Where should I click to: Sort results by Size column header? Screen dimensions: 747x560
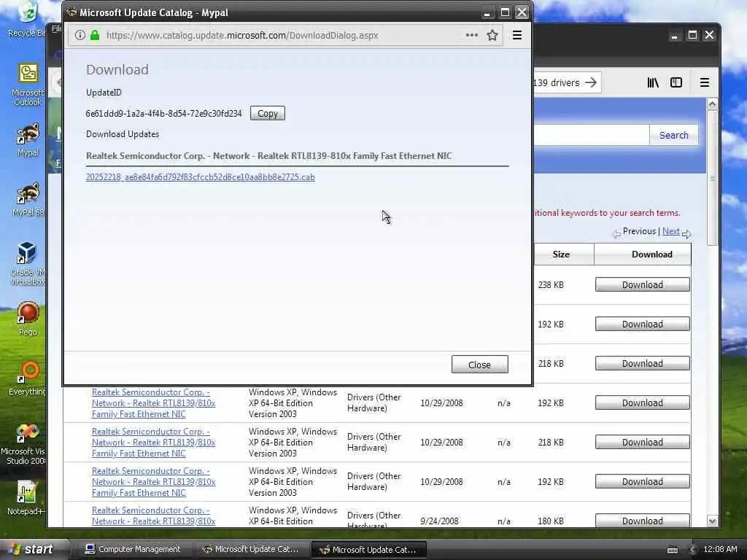click(x=561, y=254)
